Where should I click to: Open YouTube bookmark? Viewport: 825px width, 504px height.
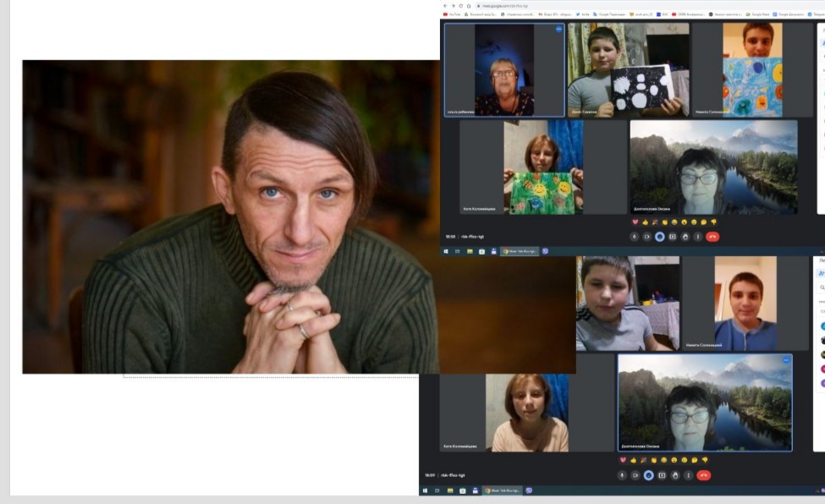(x=452, y=14)
